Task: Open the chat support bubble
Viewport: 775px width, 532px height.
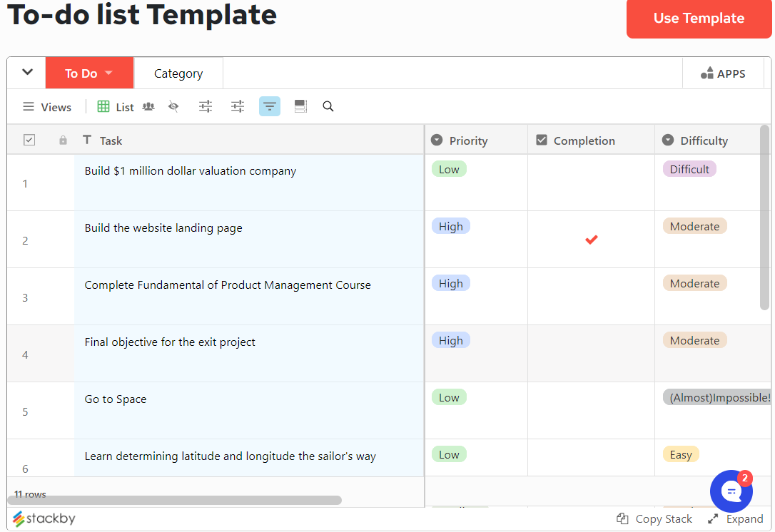Action: (731, 491)
